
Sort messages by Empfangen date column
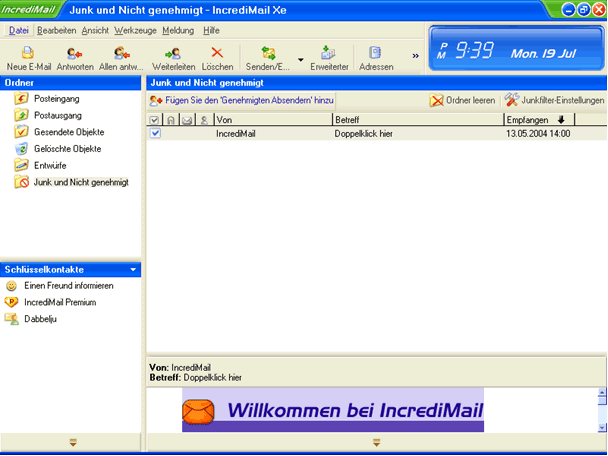[539, 120]
